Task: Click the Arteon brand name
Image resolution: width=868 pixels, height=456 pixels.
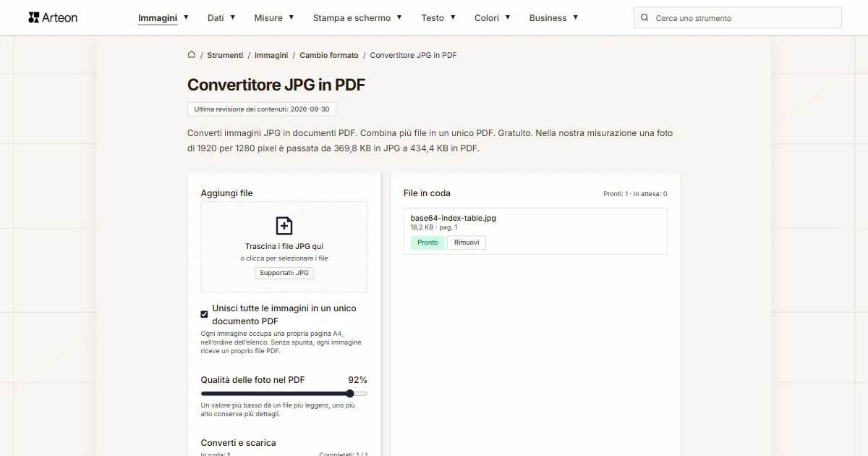Action: tap(60, 17)
